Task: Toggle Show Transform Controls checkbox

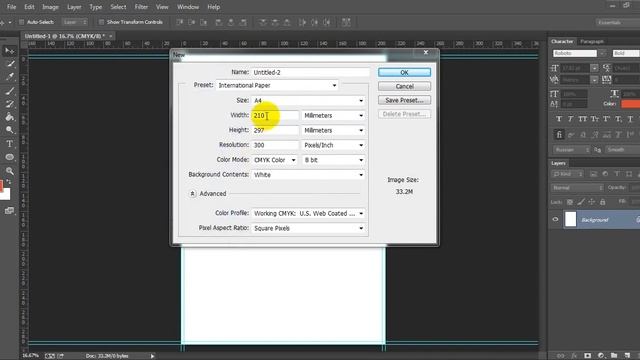Action: click(101, 22)
